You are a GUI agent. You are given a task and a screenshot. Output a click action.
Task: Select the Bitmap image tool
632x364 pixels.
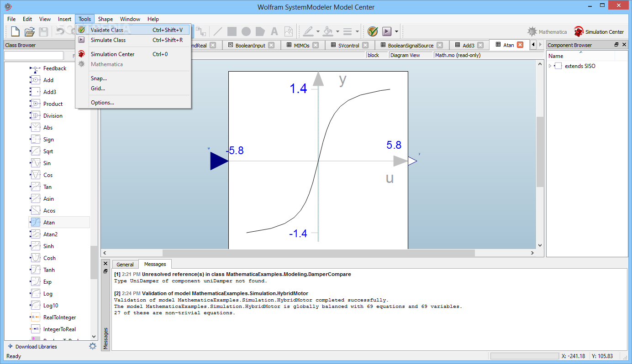coord(289,31)
